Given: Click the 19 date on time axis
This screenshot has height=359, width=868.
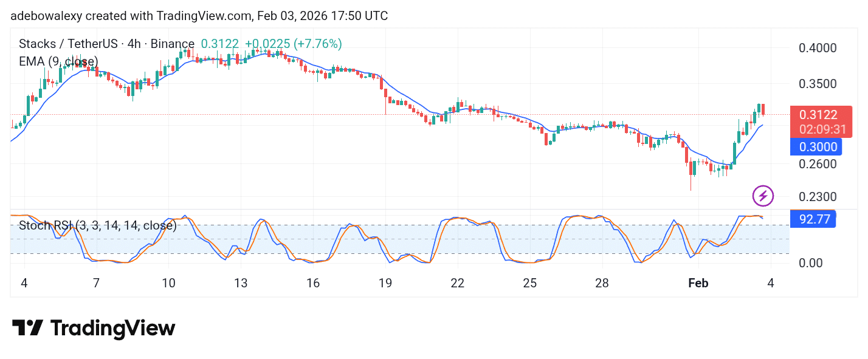Looking at the screenshot, I should pyautogui.click(x=385, y=283).
